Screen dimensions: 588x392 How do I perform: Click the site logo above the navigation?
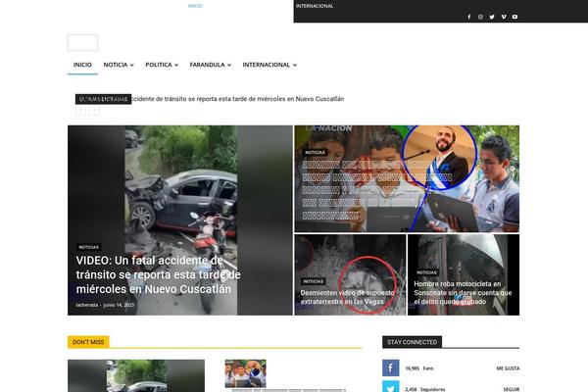(82, 42)
